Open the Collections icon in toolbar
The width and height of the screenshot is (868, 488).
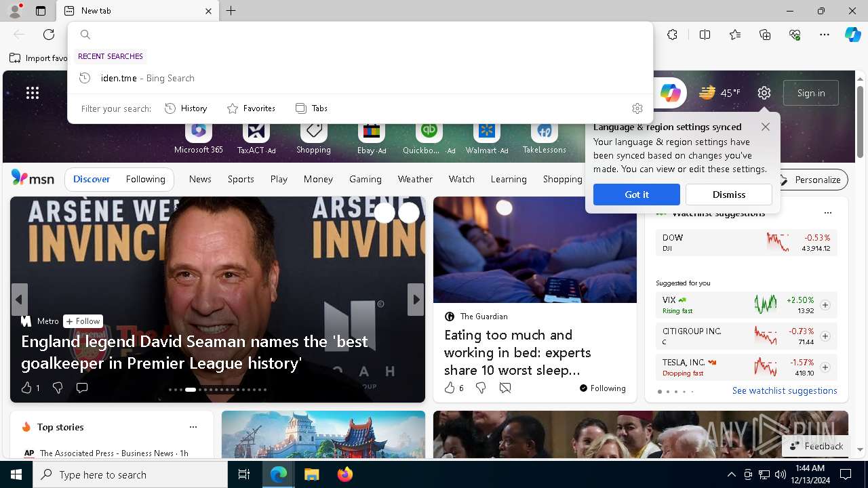[765, 35]
